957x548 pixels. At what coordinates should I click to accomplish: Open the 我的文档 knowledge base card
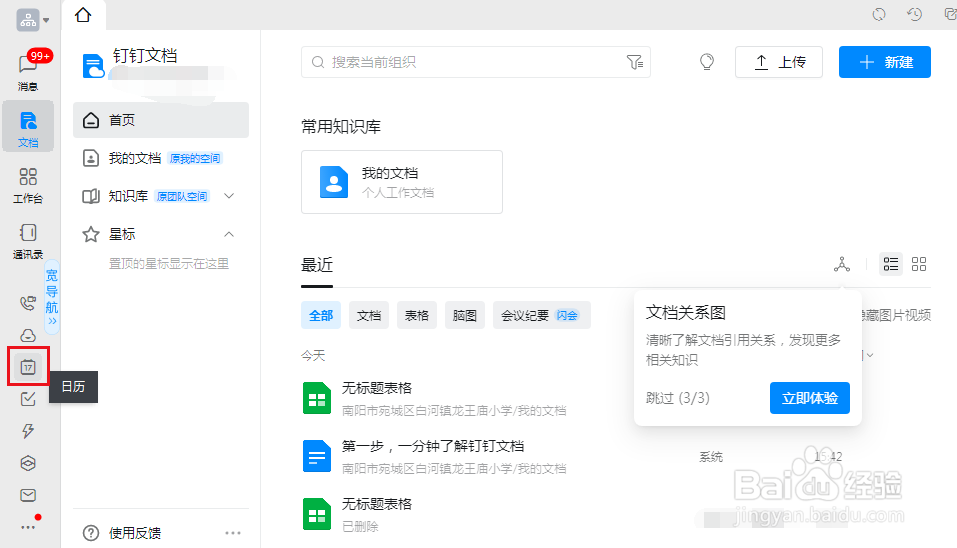click(x=402, y=182)
